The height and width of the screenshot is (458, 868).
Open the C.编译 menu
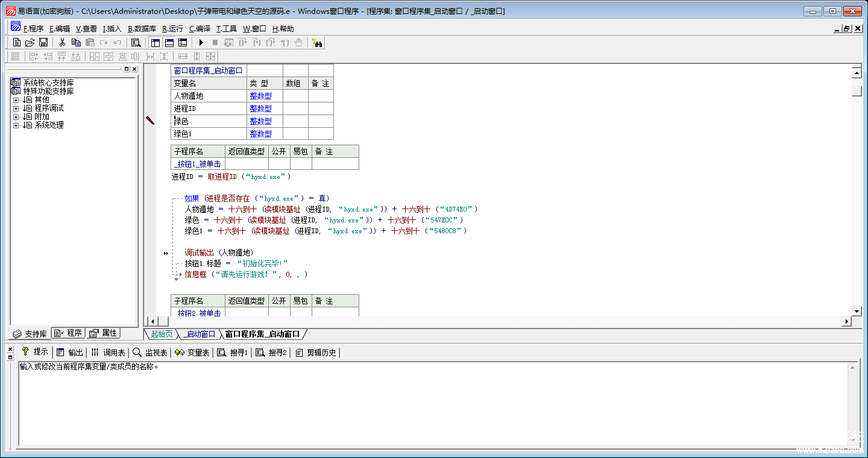coord(200,28)
